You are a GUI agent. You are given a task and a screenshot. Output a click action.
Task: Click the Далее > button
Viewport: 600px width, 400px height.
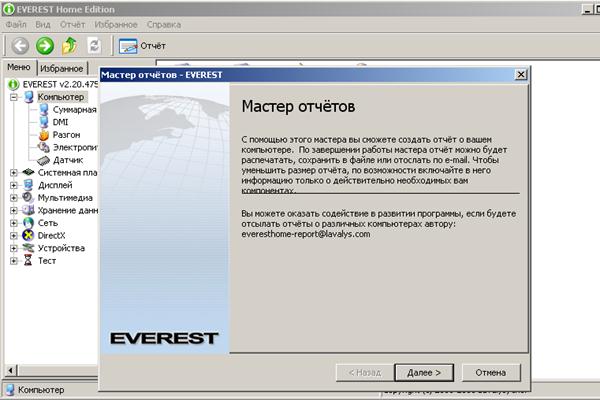424,372
